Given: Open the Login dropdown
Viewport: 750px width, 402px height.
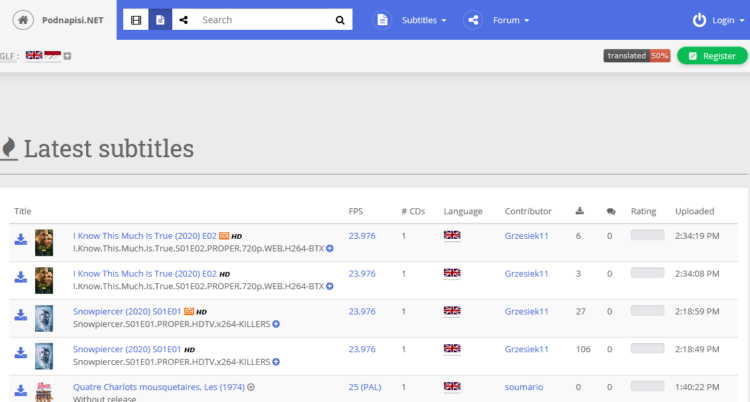Looking at the screenshot, I should 728,20.
